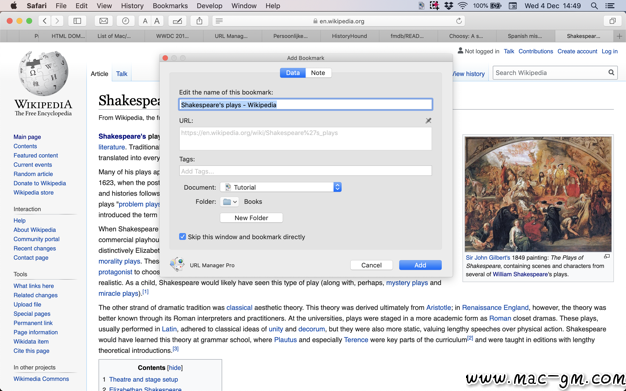Image resolution: width=626 pixels, height=391 pixels.
Task: Click the Log in link
Action: pos(610,51)
